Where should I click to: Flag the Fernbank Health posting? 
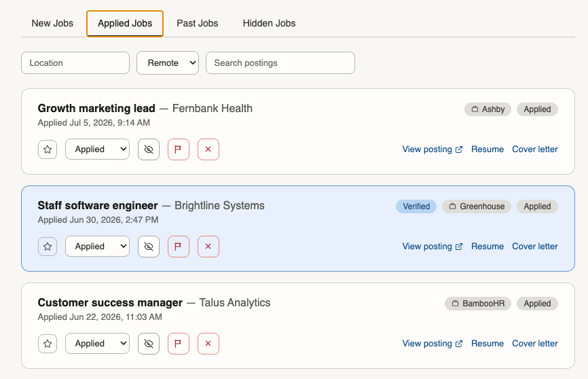click(179, 149)
